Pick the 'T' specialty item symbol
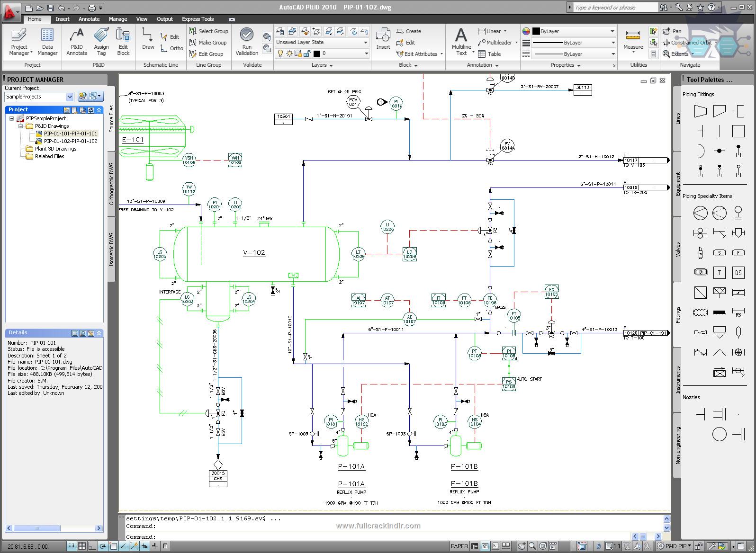This screenshot has height=553, width=756. coord(719,272)
